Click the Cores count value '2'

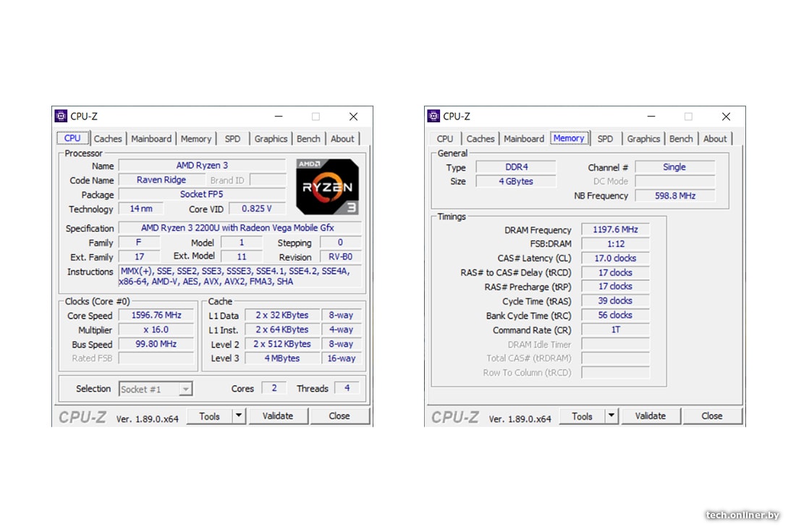click(x=274, y=389)
